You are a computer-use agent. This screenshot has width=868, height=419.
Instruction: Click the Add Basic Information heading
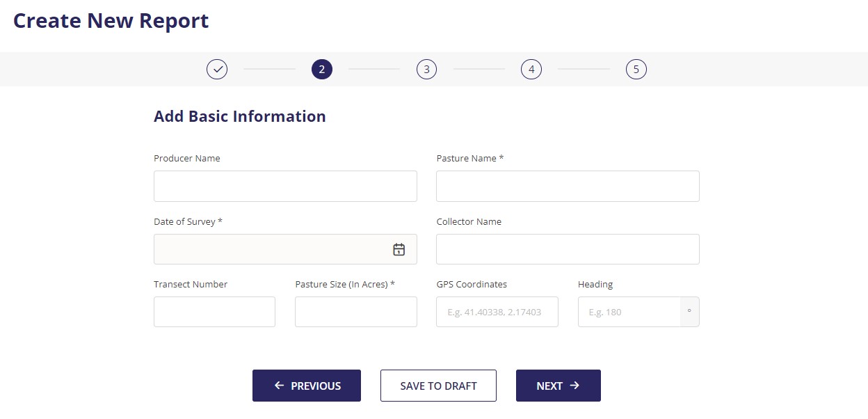[x=239, y=116]
